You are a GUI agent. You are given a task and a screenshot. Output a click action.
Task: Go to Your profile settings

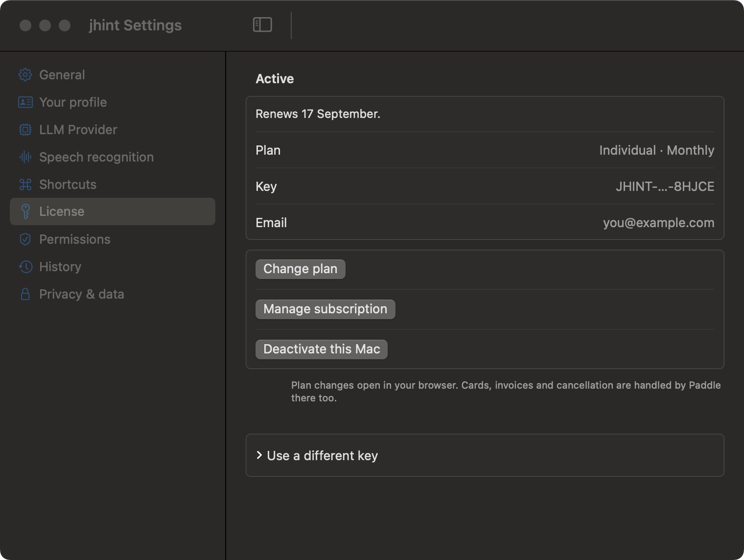(113, 102)
